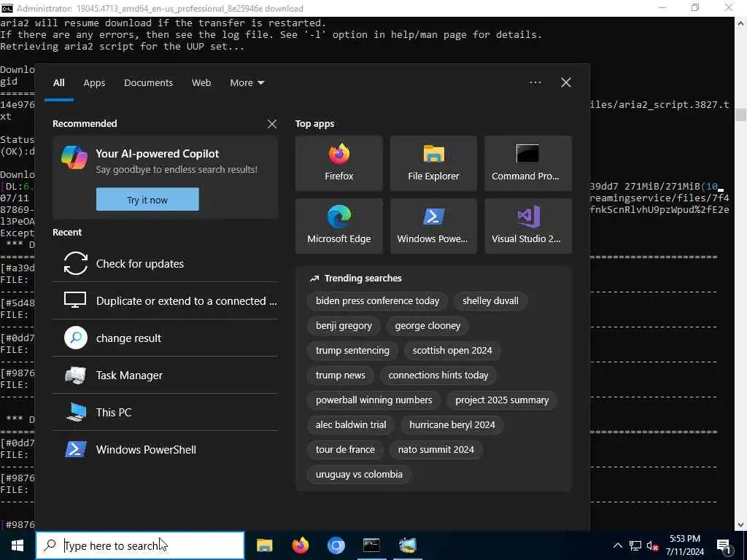The height and width of the screenshot is (560, 747).
Task: Open This PC from Recent list
Action: click(165, 413)
